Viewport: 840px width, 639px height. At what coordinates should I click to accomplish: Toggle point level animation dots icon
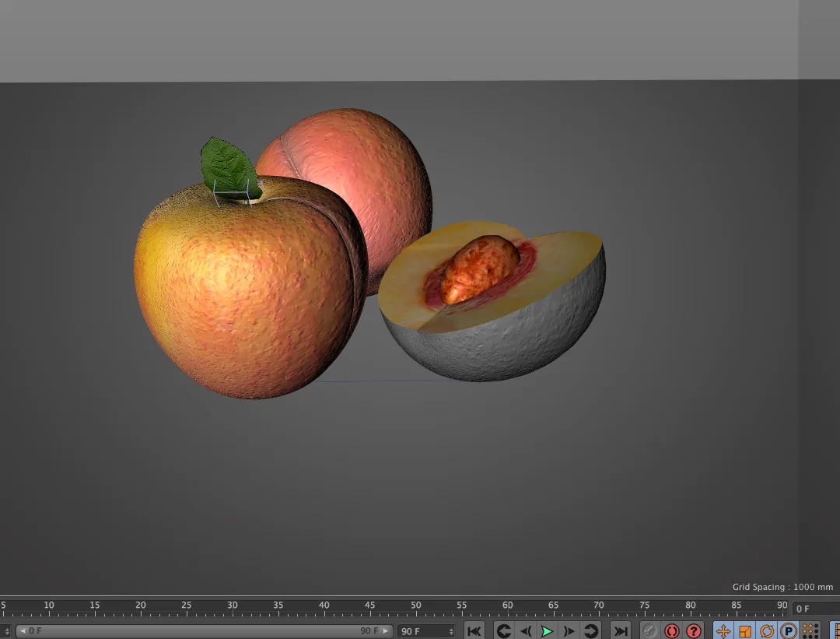pyautogui.click(x=810, y=631)
